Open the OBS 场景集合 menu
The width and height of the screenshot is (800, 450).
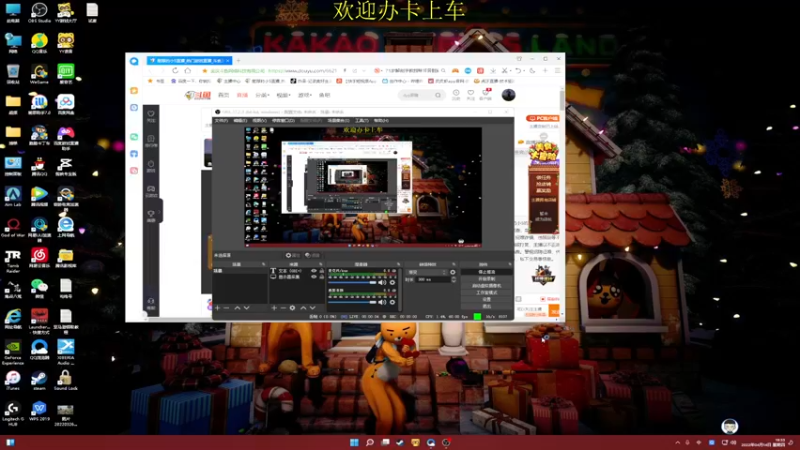338,121
